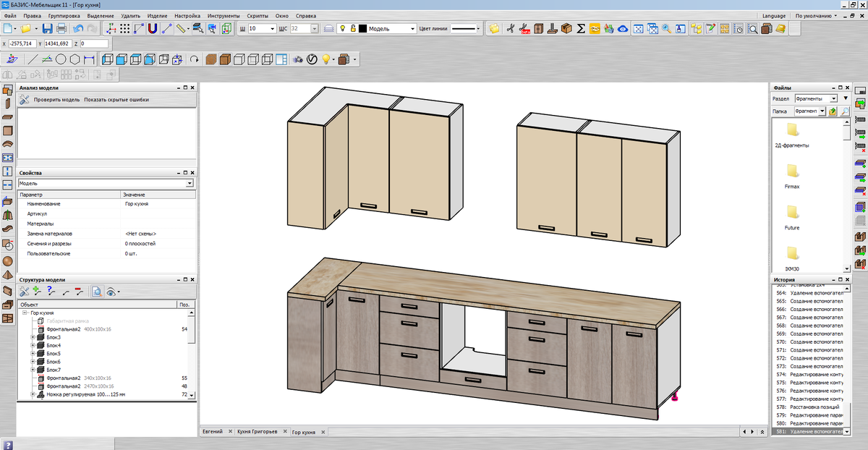Image resolution: width=868 pixels, height=450 pixels.
Task: Toggle the layer lock padlock icon
Action: tap(352, 29)
